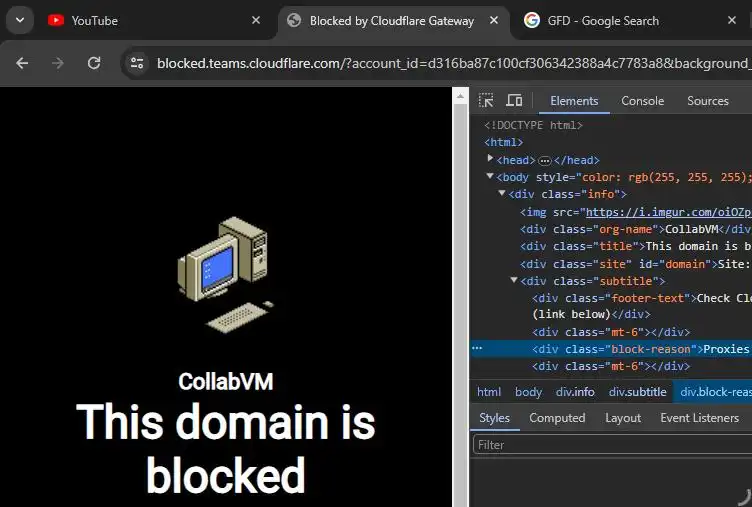
Task: Open the Console panel
Action: coord(643,101)
